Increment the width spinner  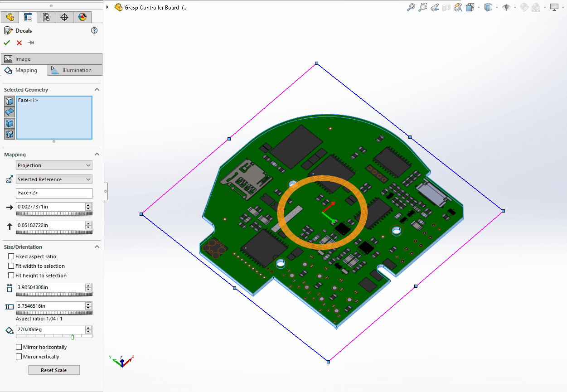(x=88, y=286)
